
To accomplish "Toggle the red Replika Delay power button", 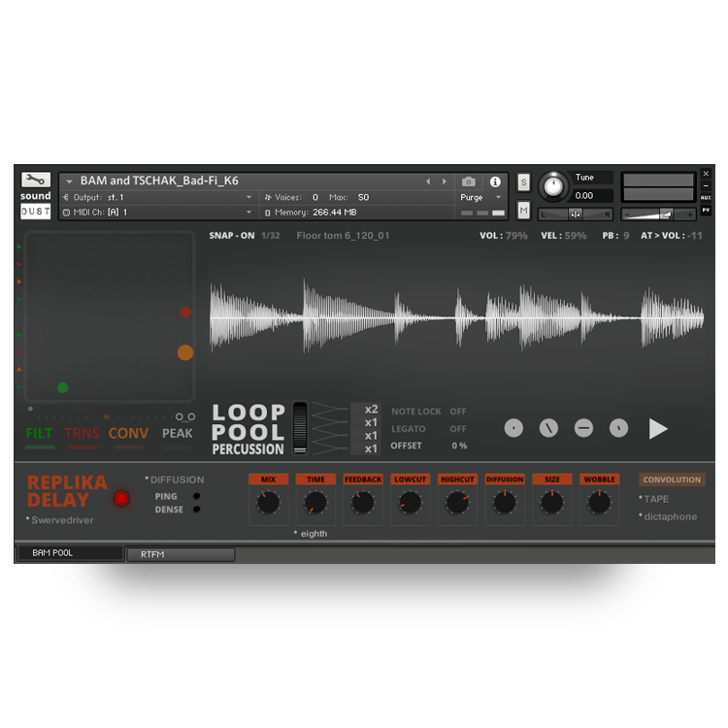I will 121,499.
